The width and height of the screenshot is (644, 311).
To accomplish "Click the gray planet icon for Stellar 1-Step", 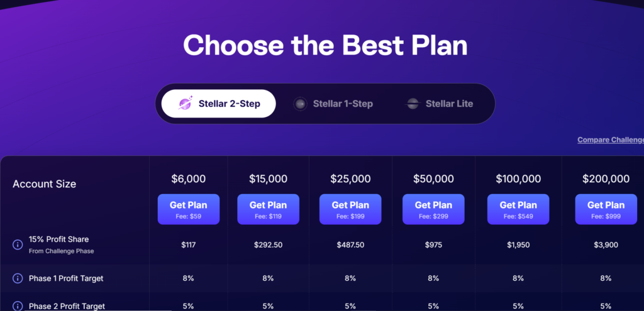I will click(x=300, y=104).
